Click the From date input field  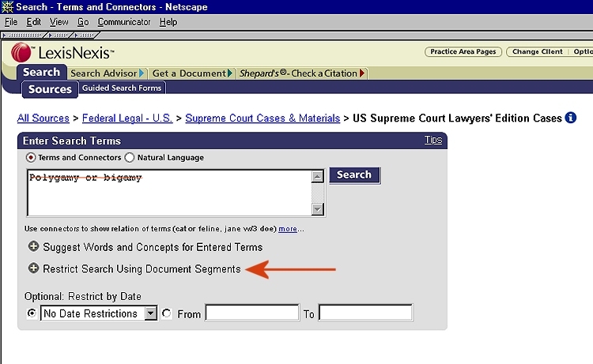[252, 313]
